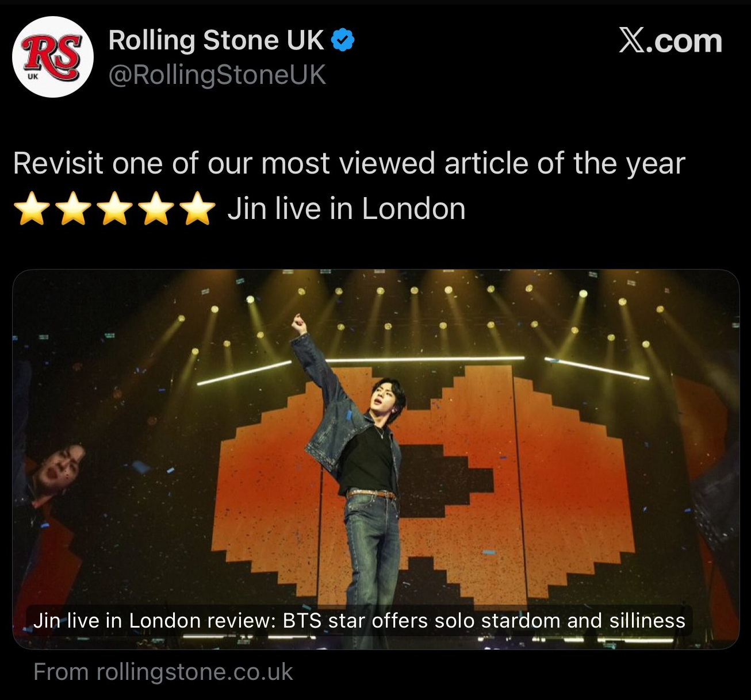This screenshot has height=700, width=751.
Task: Click the Revisit most viewed article tweet text
Action: pos(349,163)
